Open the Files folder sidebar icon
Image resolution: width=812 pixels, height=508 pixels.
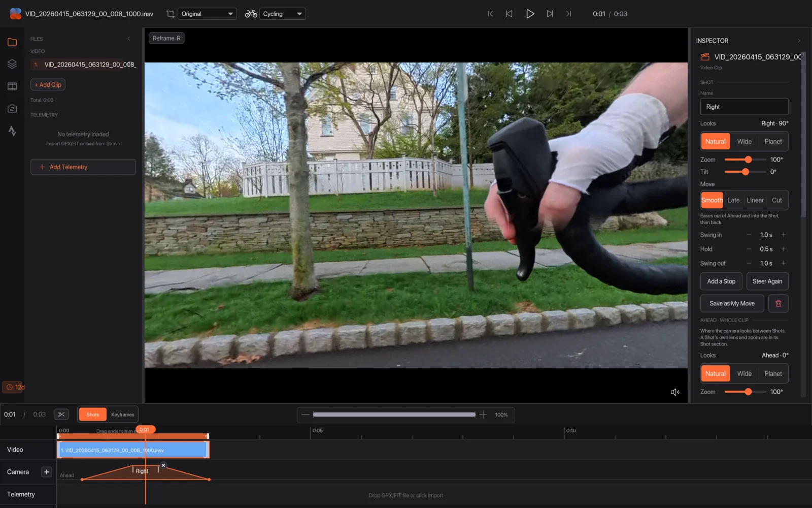(12, 42)
